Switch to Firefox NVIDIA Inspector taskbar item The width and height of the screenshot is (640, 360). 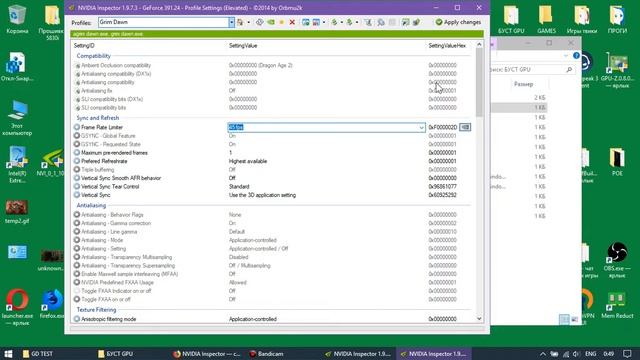pos(207,354)
